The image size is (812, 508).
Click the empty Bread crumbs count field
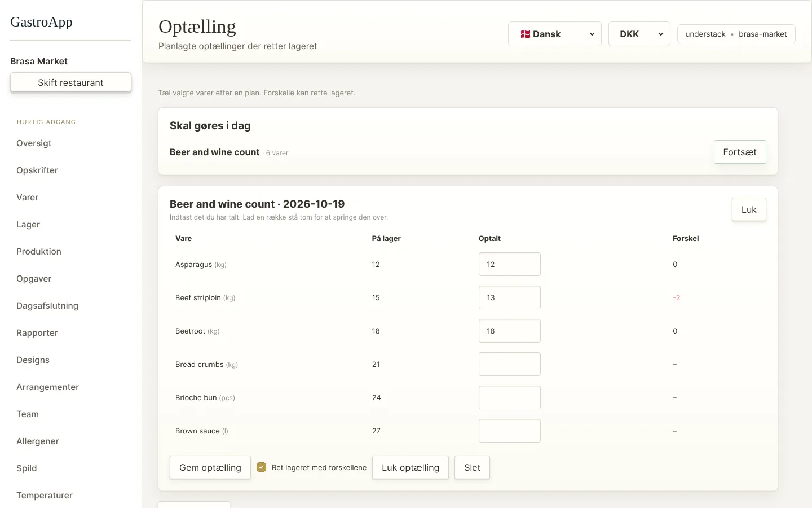(510, 364)
